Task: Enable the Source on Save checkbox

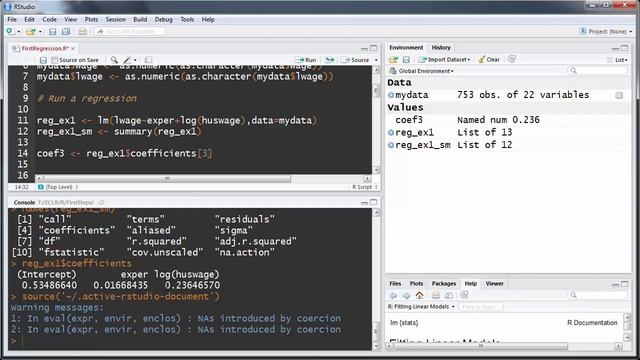Action: (x=55, y=60)
